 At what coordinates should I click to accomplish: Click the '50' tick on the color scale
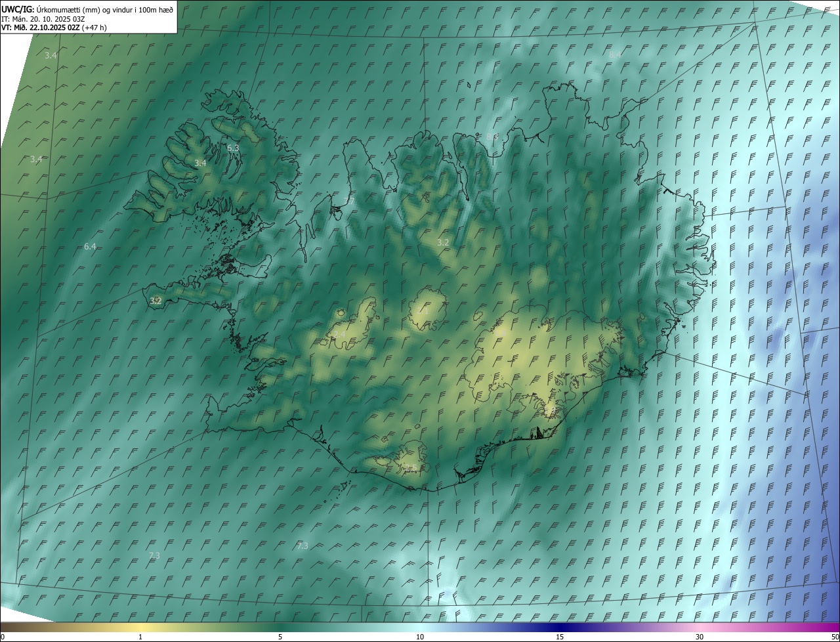click(x=835, y=637)
